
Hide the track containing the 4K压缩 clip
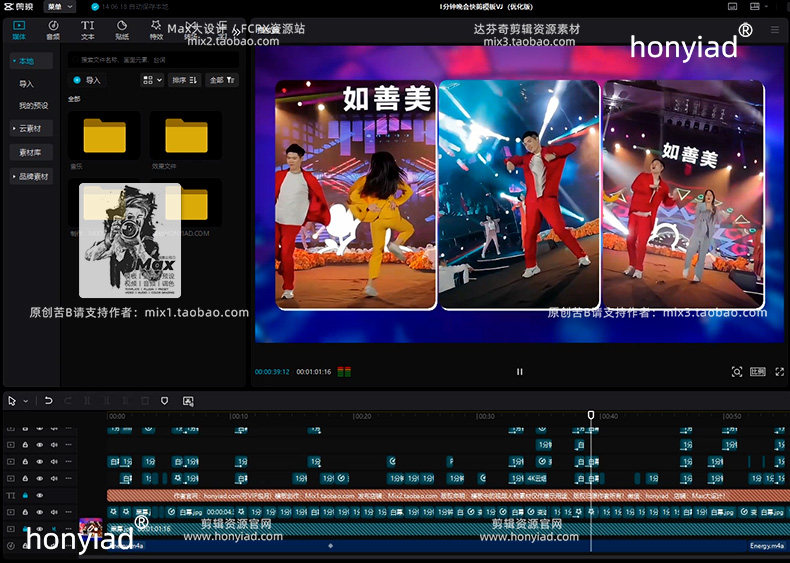point(40,478)
